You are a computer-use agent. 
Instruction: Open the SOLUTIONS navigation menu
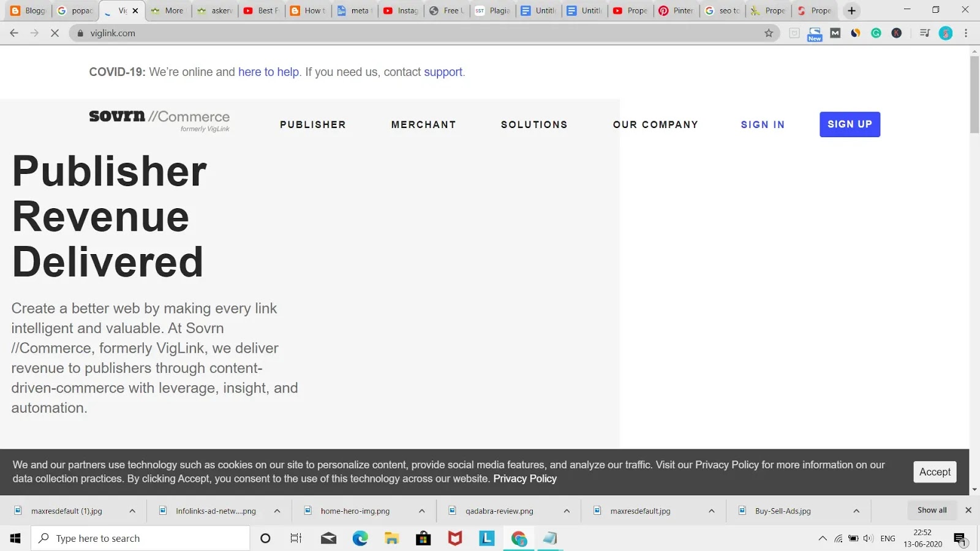534,124
